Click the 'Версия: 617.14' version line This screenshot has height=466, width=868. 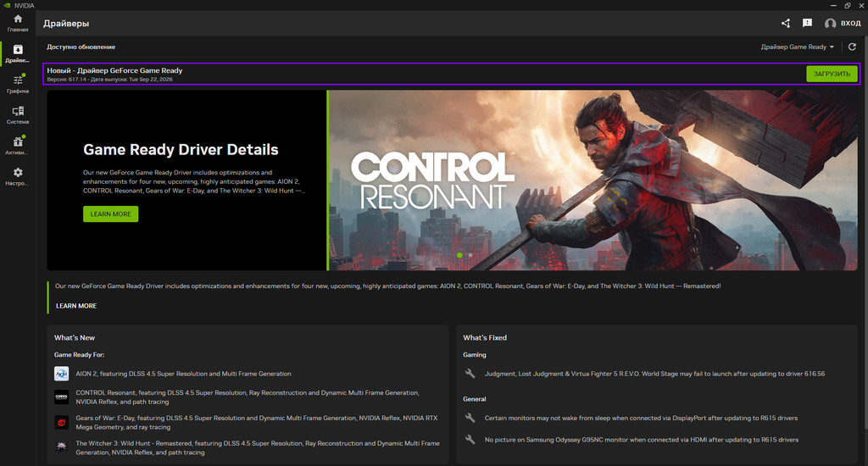pos(109,79)
